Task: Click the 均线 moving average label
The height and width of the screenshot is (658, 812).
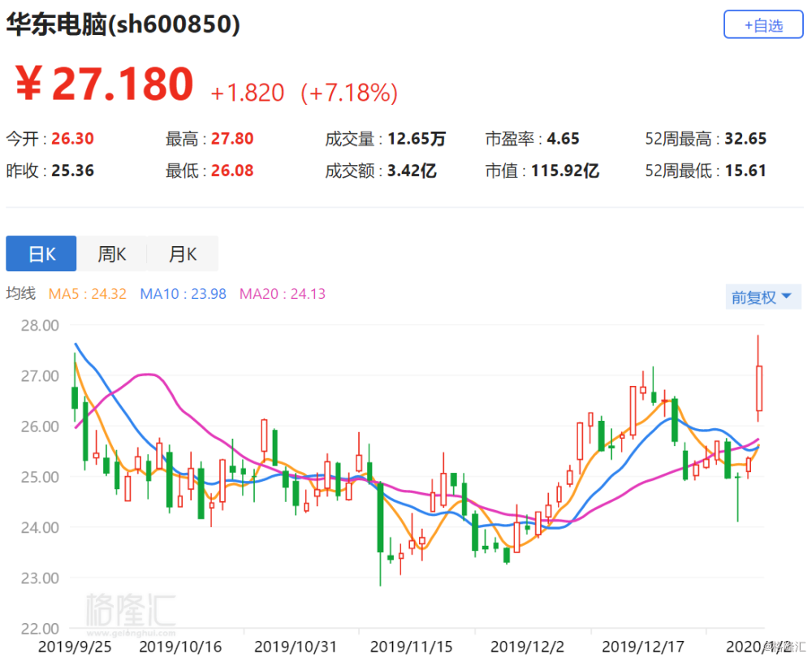Action: click(21, 294)
